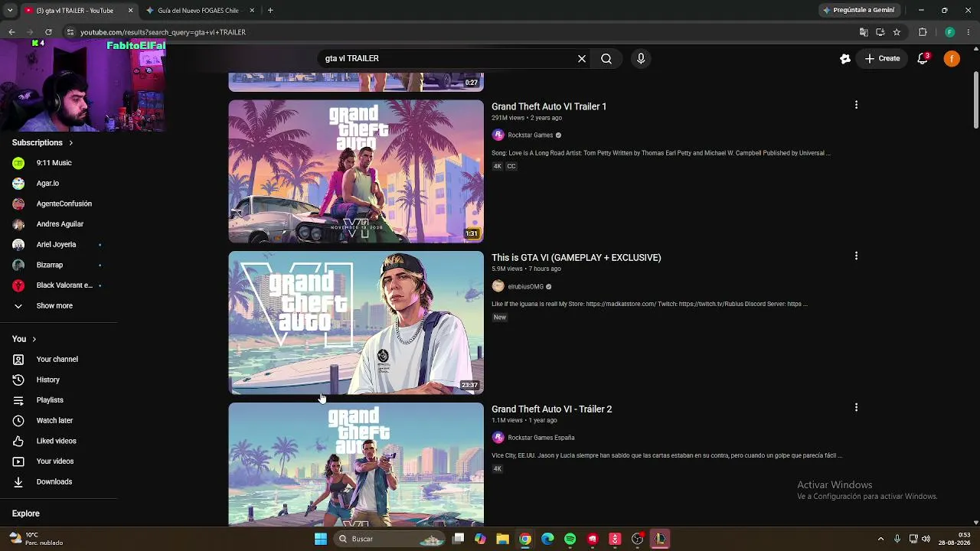Screen dimensions: 980x551
Task: Open the Chrome three-dot menu
Action: click(x=969, y=32)
